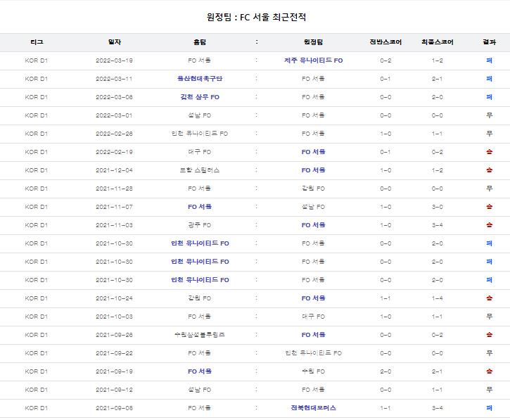510x420 pixels.
Task: Select 대구 FC in the 2021-10-03 row
Action: point(313,317)
